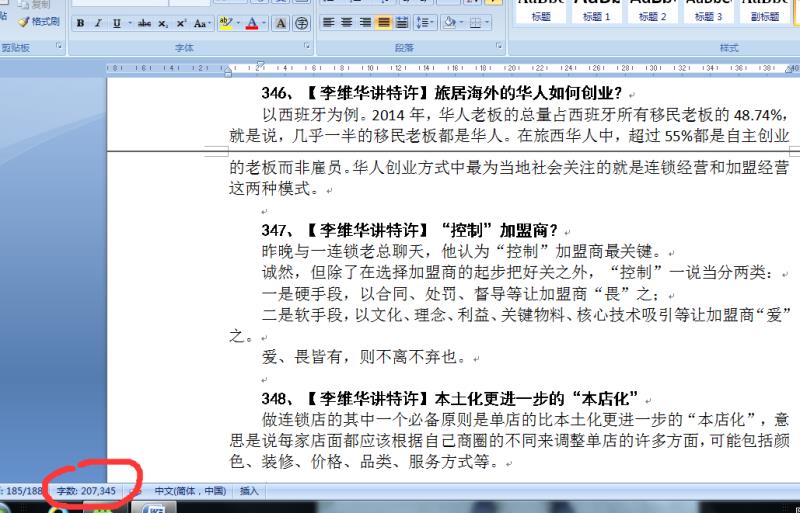Screen dimensions: 800x513
Task: Apply the 副标题 style
Action: pos(765,11)
